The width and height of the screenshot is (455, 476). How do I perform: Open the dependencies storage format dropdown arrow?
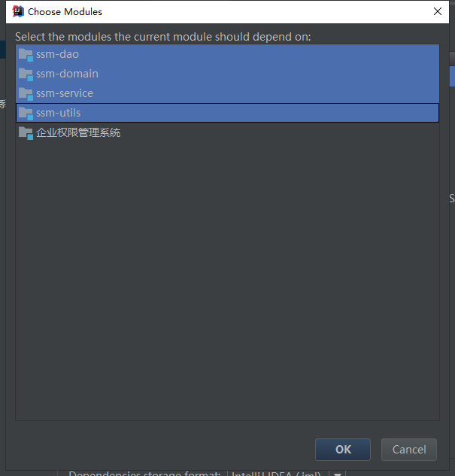tap(338, 474)
